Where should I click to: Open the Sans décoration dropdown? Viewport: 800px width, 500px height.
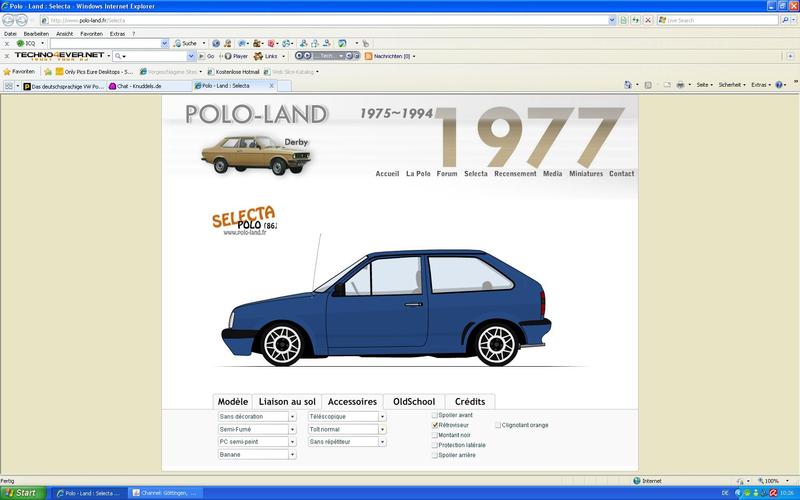coord(257,416)
